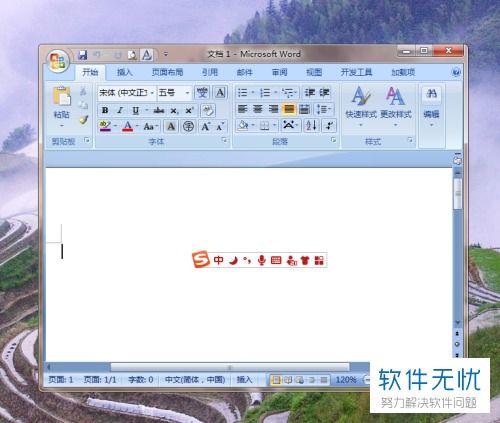Open print preview in Quick Access toolbar
The image size is (500, 423).
pyautogui.click(x=132, y=55)
